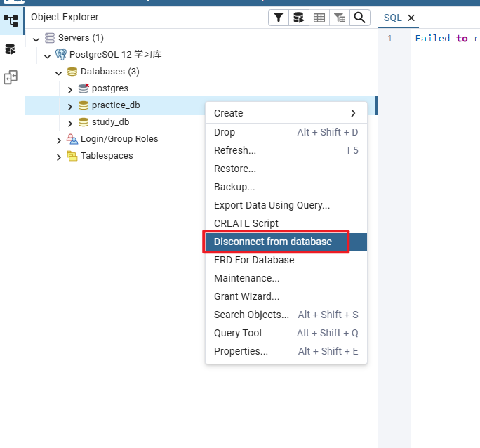
Task: Select the practice_db database
Action: tap(116, 105)
